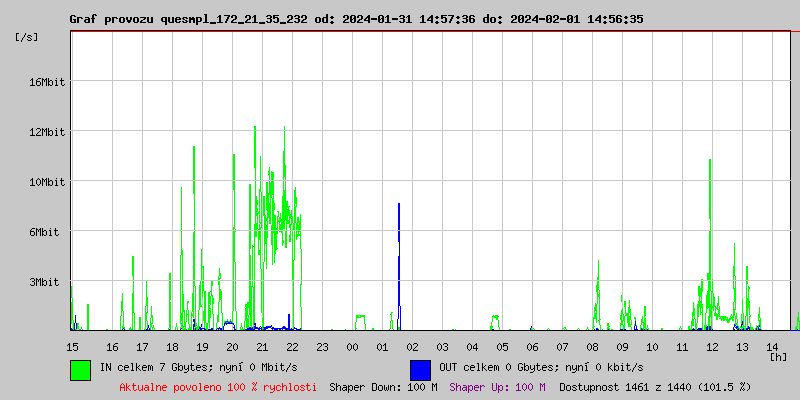Click the x-axis hour label '00'
This screenshot has width=800, height=400.
tap(353, 347)
